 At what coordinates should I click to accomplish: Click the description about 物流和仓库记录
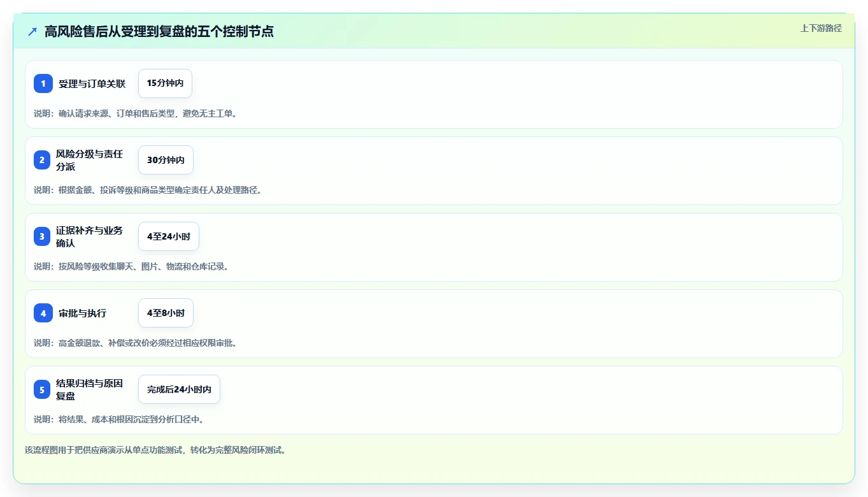(x=131, y=266)
